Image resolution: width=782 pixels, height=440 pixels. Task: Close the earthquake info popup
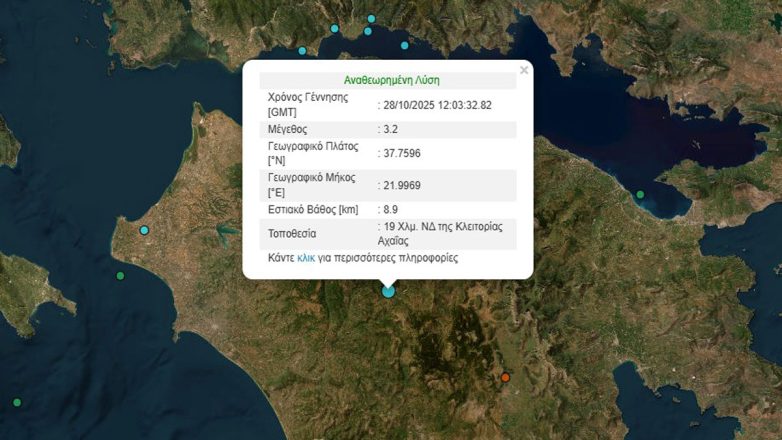coord(524,70)
